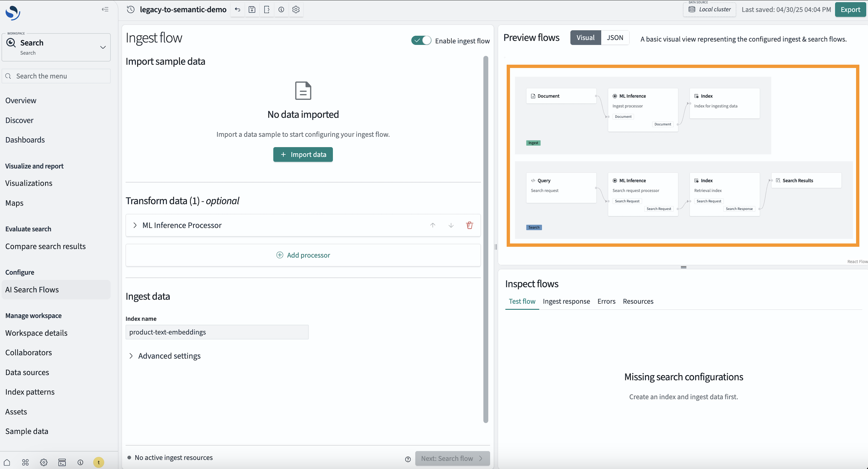
Task: Click the save workflow floppy disk icon
Action: [252, 10]
